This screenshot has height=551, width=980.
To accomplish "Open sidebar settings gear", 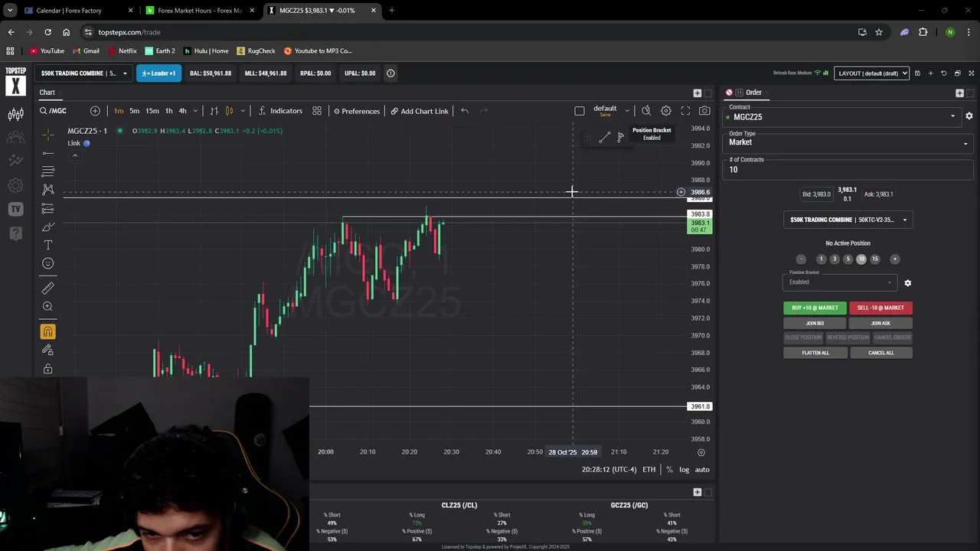I will pyautogui.click(x=15, y=185).
